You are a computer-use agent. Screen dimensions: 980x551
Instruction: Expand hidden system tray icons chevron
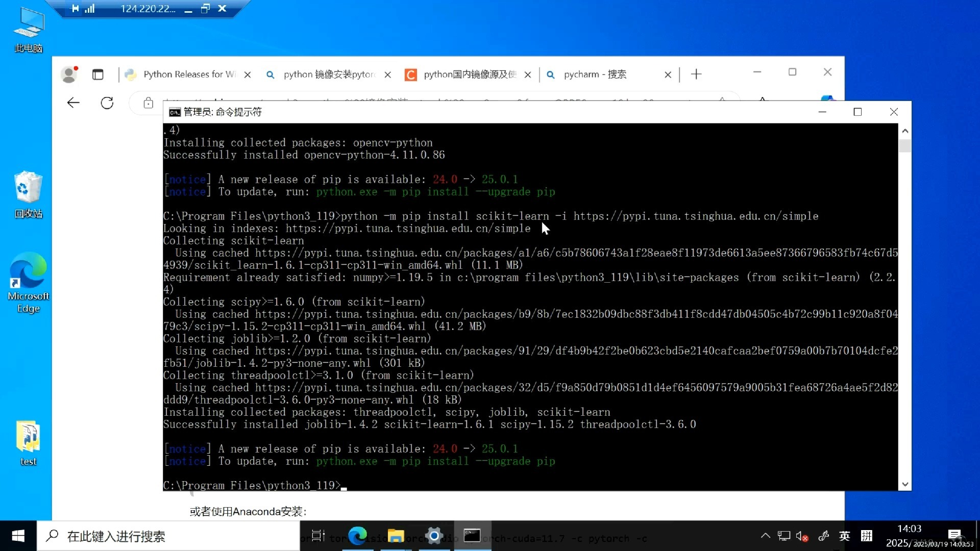765,536
